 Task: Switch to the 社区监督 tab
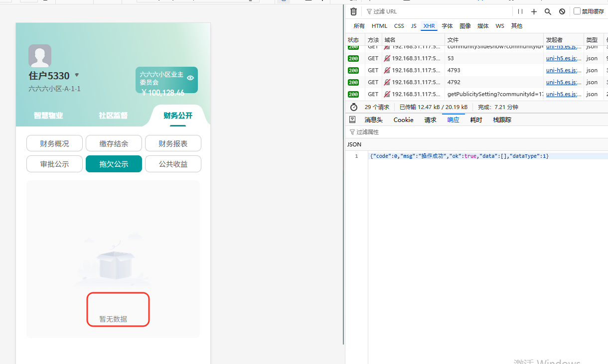point(113,115)
